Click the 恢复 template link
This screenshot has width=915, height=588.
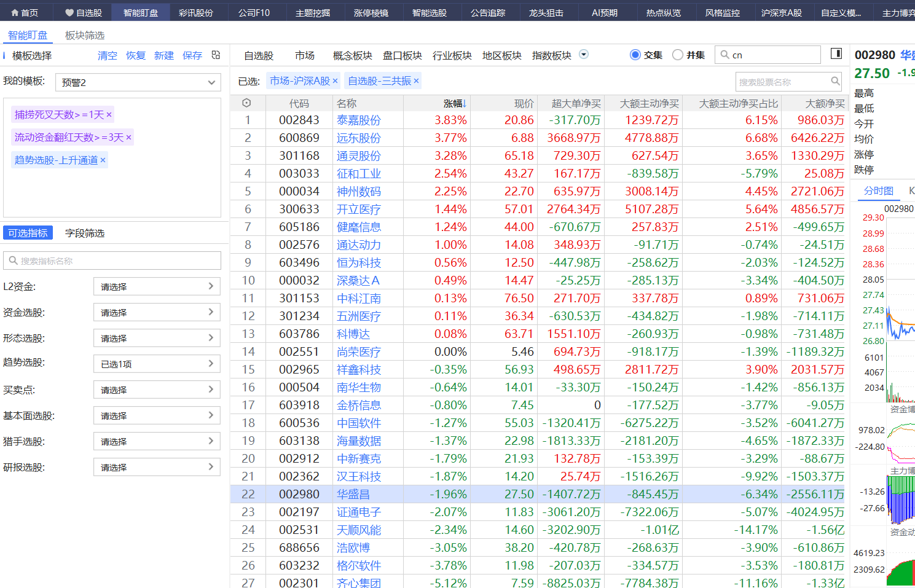[136, 55]
